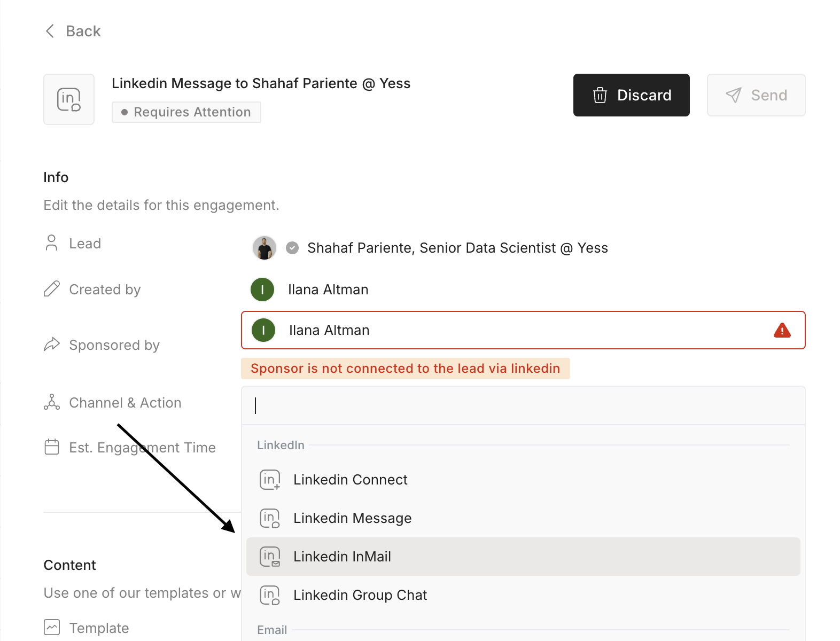The width and height of the screenshot is (840, 641).
Task: Focus the Channel & Action search field
Action: [x=523, y=406]
